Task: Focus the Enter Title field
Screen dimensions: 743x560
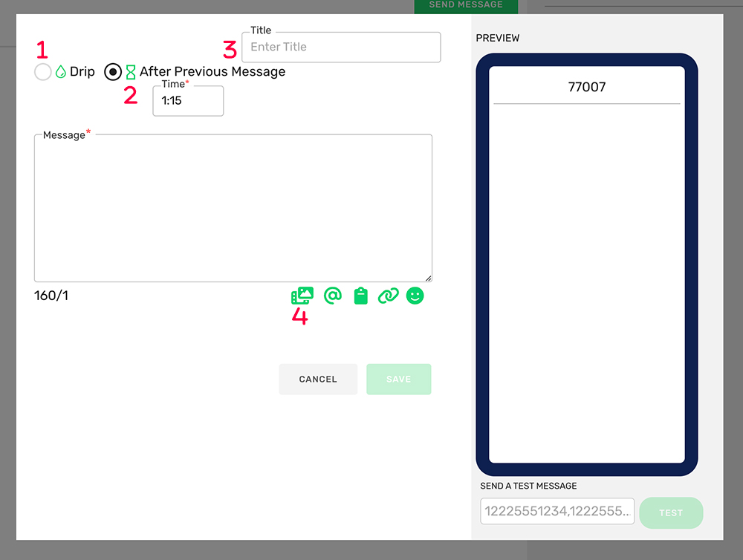Action: 341,47
